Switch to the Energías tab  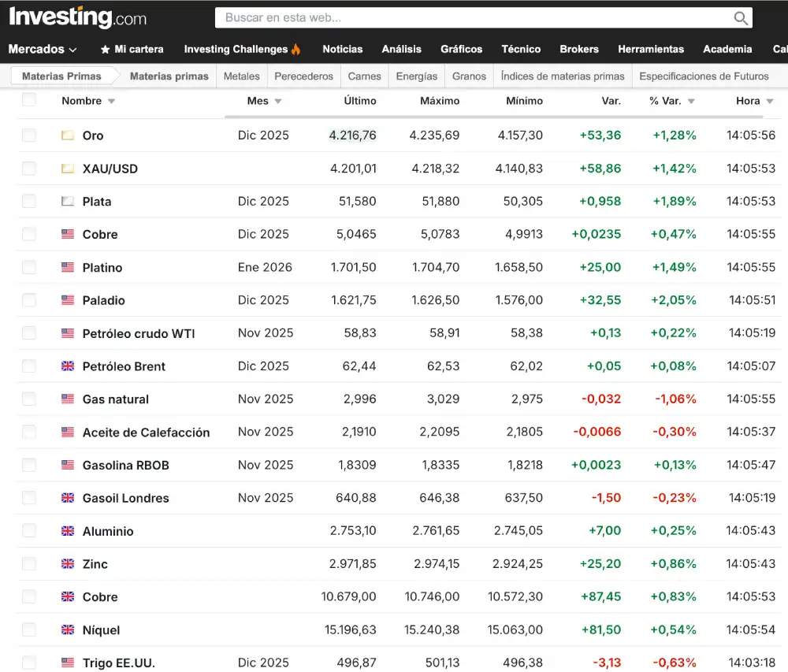click(x=416, y=76)
